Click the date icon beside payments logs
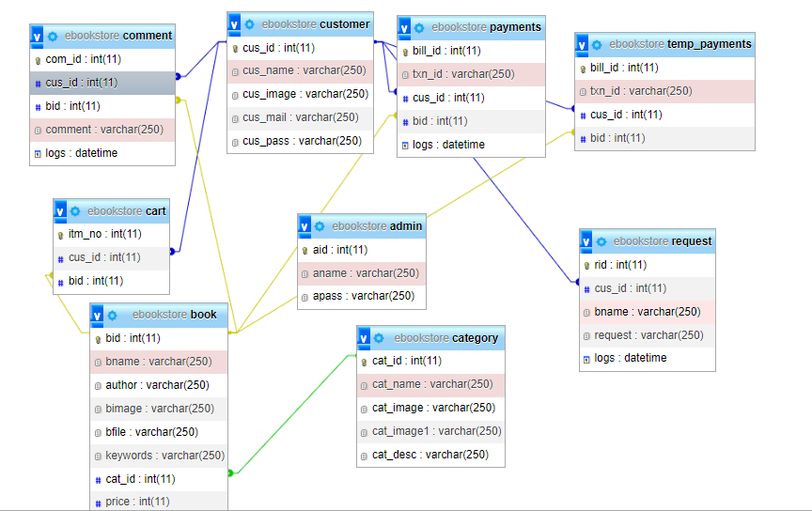This screenshot has width=812, height=511. 405,146
